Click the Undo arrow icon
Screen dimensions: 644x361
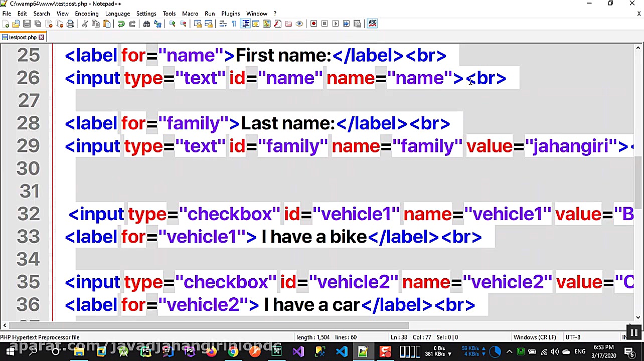click(x=121, y=24)
